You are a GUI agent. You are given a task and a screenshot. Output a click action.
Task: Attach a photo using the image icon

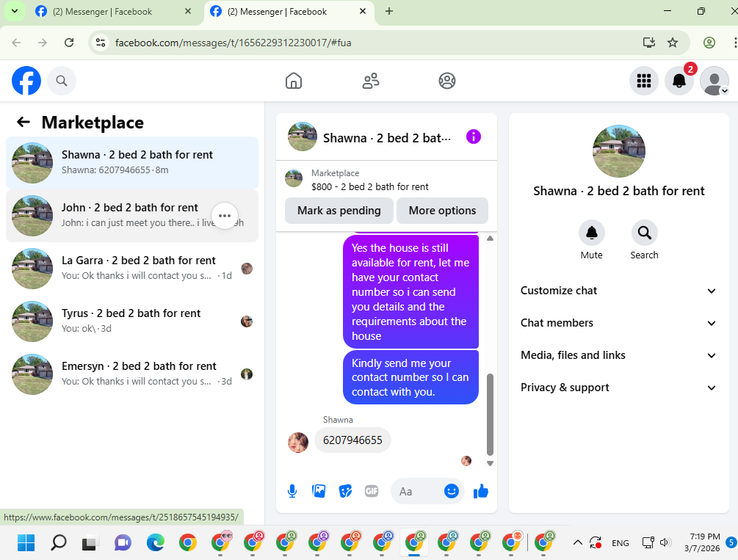[x=319, y=491]
